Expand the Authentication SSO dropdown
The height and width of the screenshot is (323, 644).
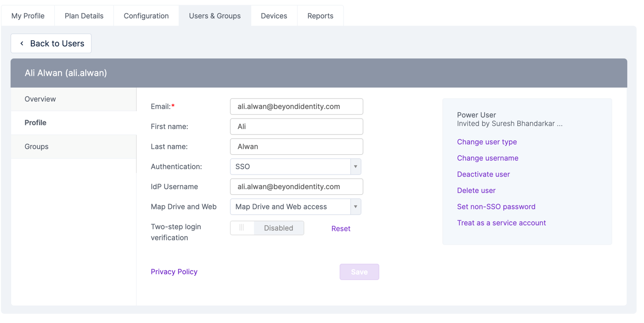click(x=296, y=167)
